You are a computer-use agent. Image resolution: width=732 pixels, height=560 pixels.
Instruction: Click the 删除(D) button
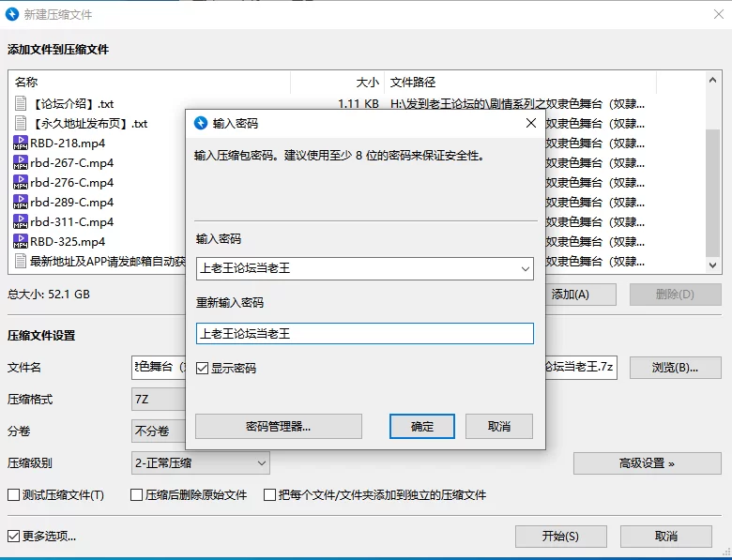pos(675,295)
